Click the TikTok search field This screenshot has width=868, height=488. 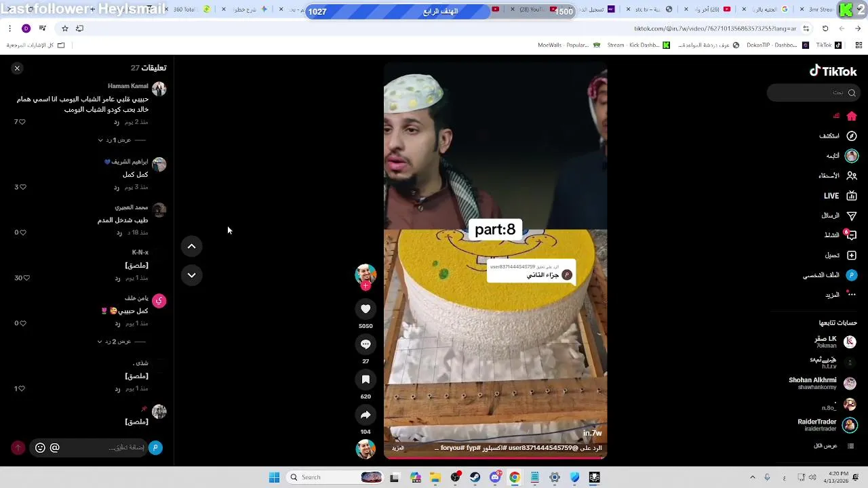[x=812, y=93]
